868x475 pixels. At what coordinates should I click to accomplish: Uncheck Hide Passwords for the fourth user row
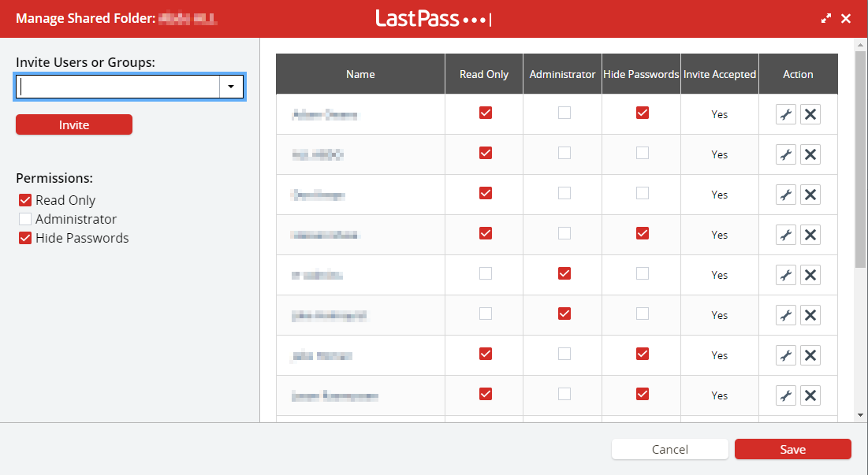pyautogui.click(x=643, y=233)
